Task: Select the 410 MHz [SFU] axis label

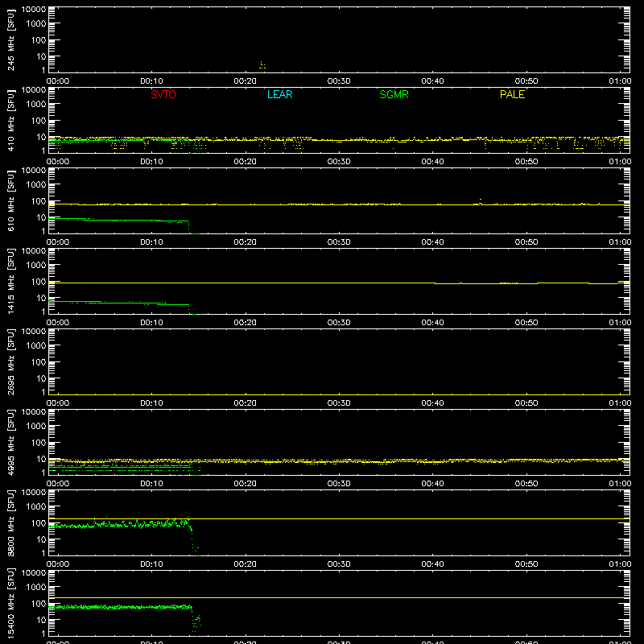Action: click(11, 120)
